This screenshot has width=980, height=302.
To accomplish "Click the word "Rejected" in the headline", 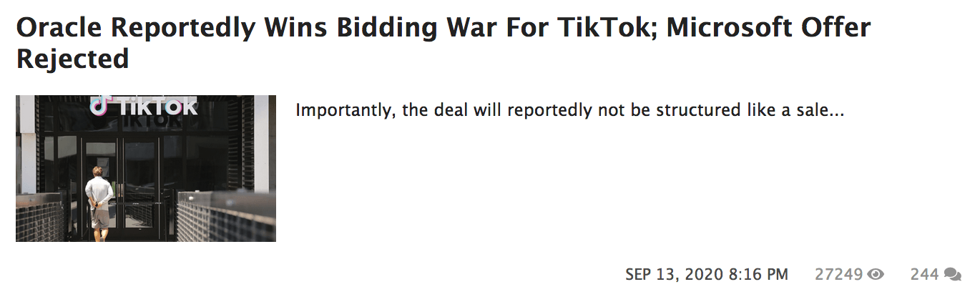I will point(72,58).
